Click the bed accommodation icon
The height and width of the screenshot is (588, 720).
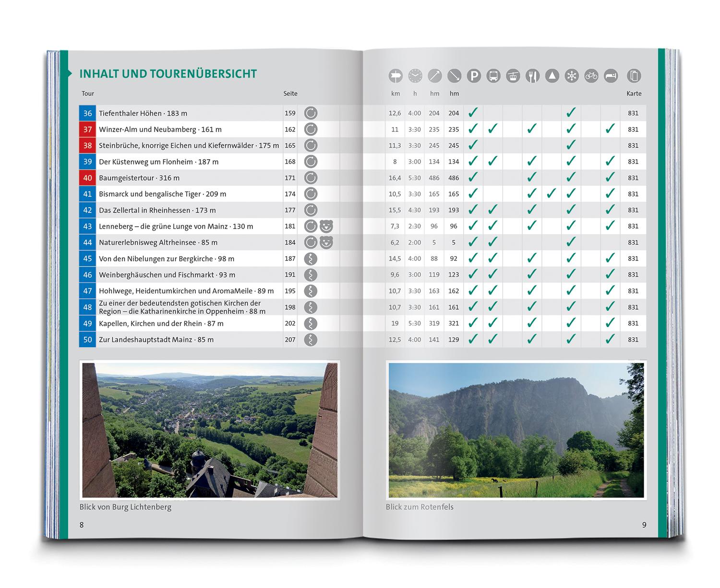click(611, 76)
